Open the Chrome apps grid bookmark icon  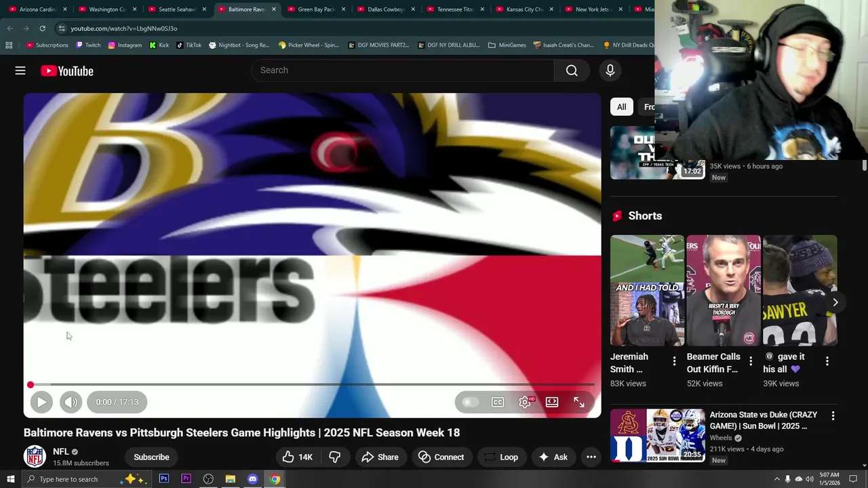[9, 45]
